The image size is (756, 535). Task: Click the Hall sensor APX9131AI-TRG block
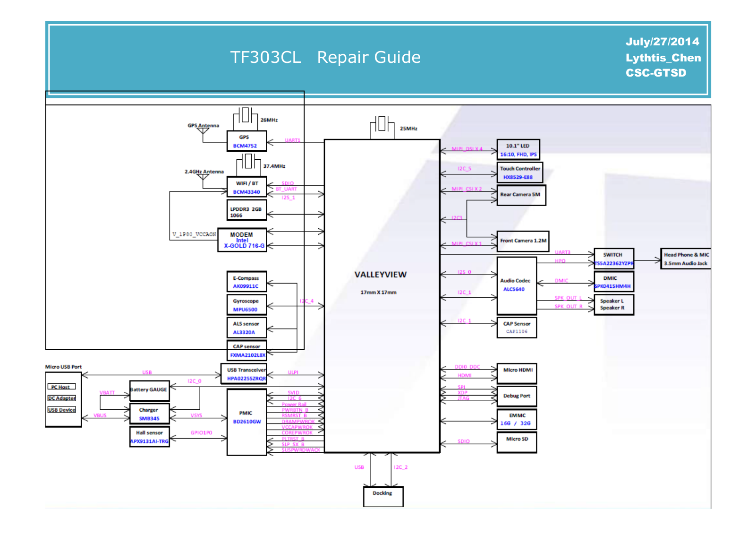(149, 436)
